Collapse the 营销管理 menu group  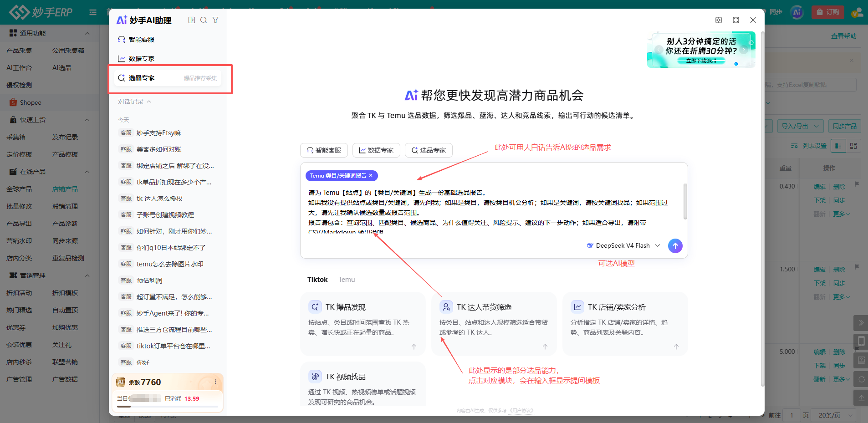[x=87, y=275]
